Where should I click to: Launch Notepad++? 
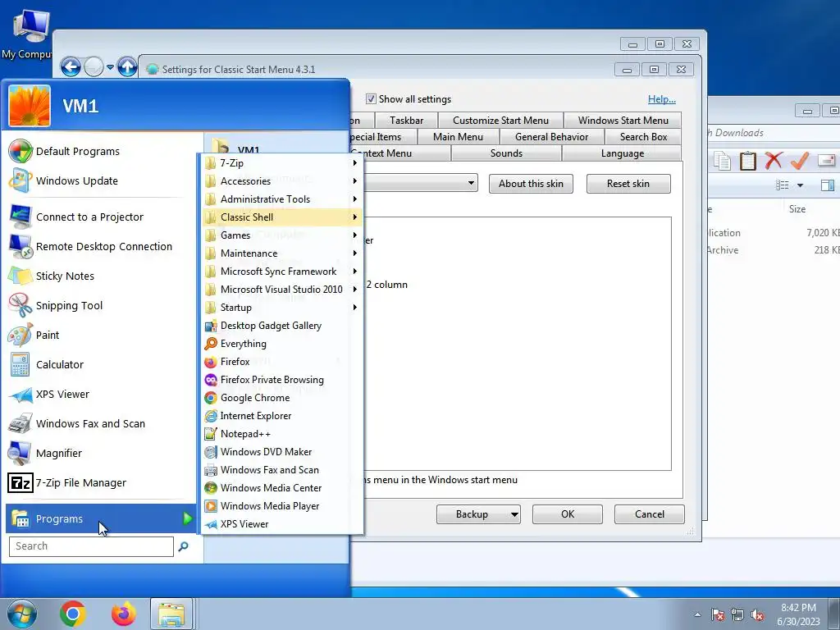coord(281,434)
